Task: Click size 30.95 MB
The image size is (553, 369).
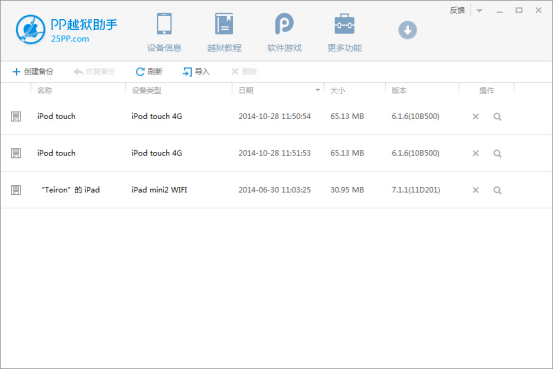Action: [x=347, y=190]
